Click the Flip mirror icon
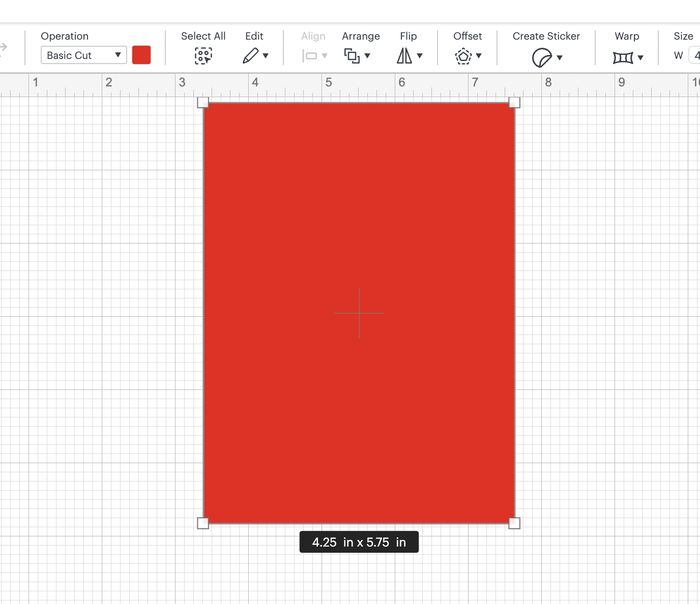Viewport: 700px width, 604px height. (404, 56)
